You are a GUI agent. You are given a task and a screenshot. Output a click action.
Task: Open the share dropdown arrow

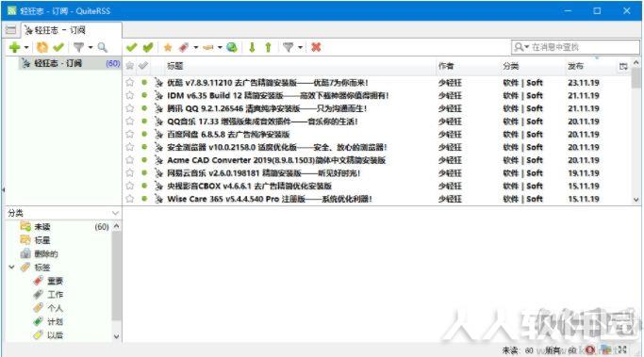[x=220, y=48]
